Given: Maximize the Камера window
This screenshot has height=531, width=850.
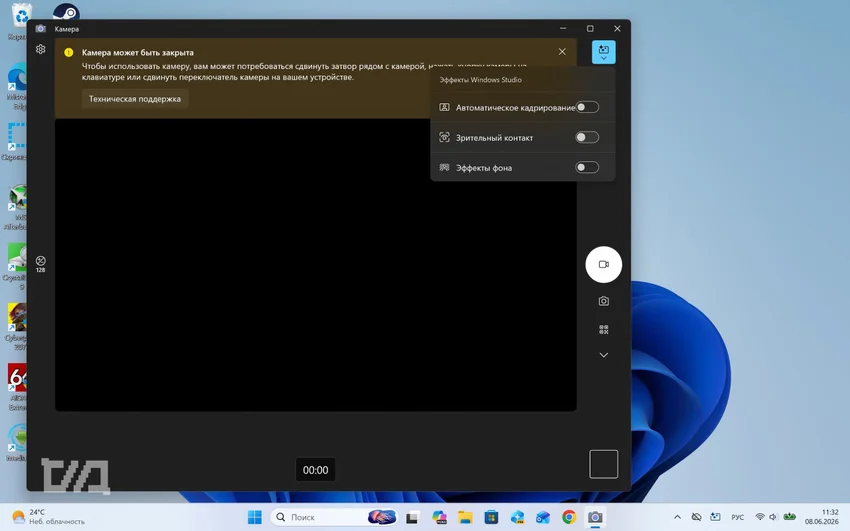Looking at the screenshot, I should point(590,28).
